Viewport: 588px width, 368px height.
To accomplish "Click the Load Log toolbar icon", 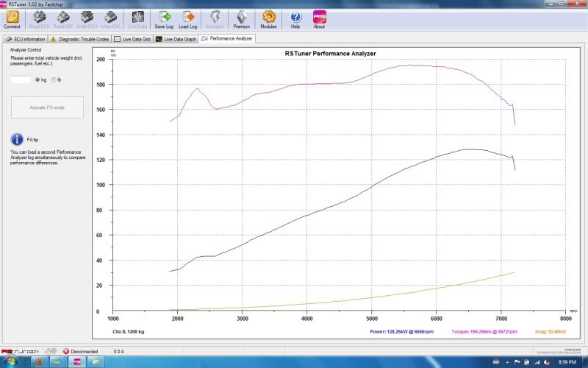I will [x=187, y=18].
